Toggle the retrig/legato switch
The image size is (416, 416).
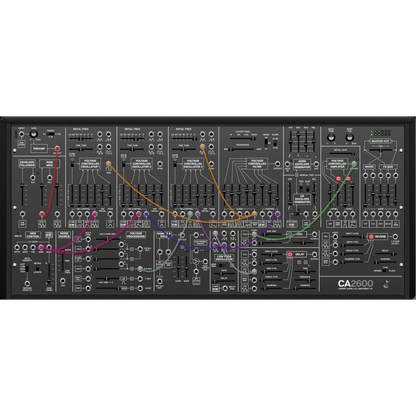click(x=38, y=268)
